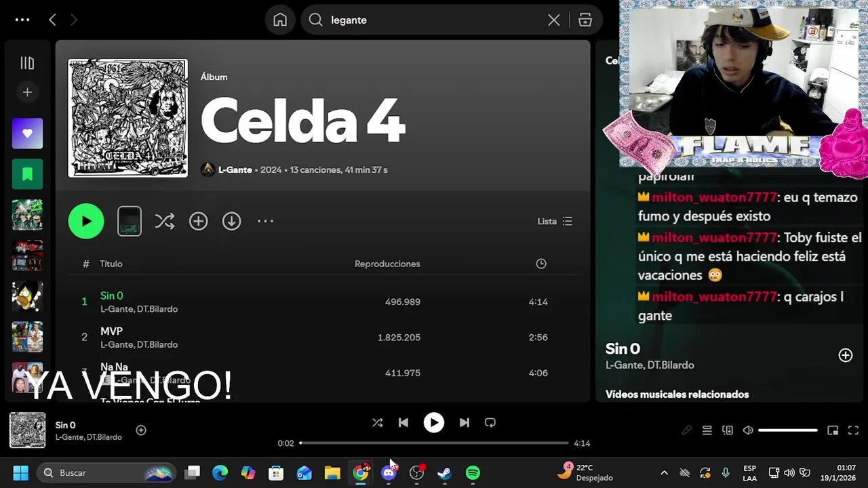Click the Título column header
Viewport: 868px width, 488px height.
click(111, 264)
